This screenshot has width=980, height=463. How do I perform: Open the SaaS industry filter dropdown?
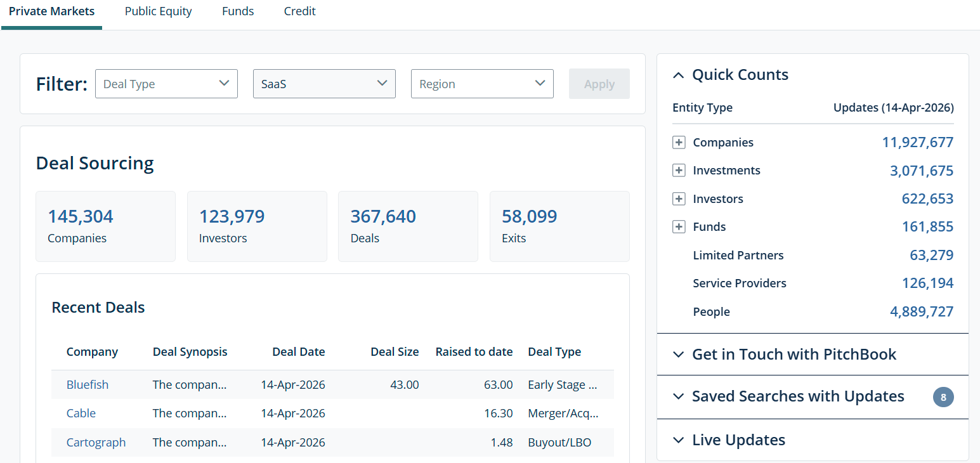[324, 84]
